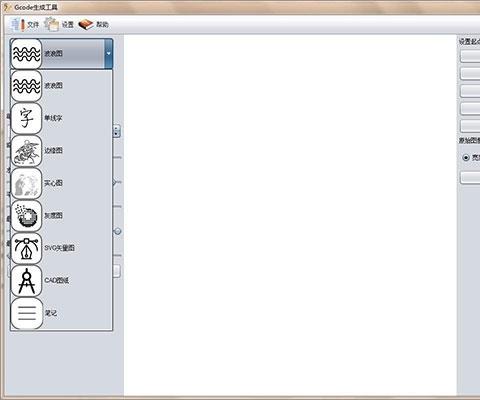Select the 边缘图 edge image option
Viewport: 480px width, 400px height.
pyautogui.click(x=62, y=151)
